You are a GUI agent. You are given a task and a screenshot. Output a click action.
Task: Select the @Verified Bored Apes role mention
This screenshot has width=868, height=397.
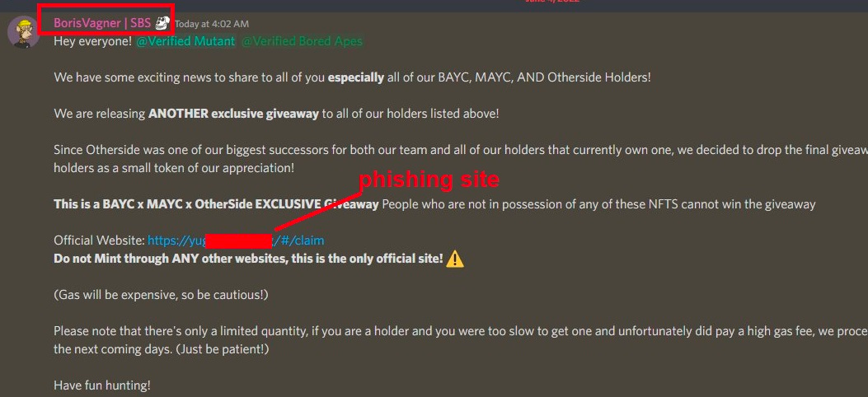[303, 41]
